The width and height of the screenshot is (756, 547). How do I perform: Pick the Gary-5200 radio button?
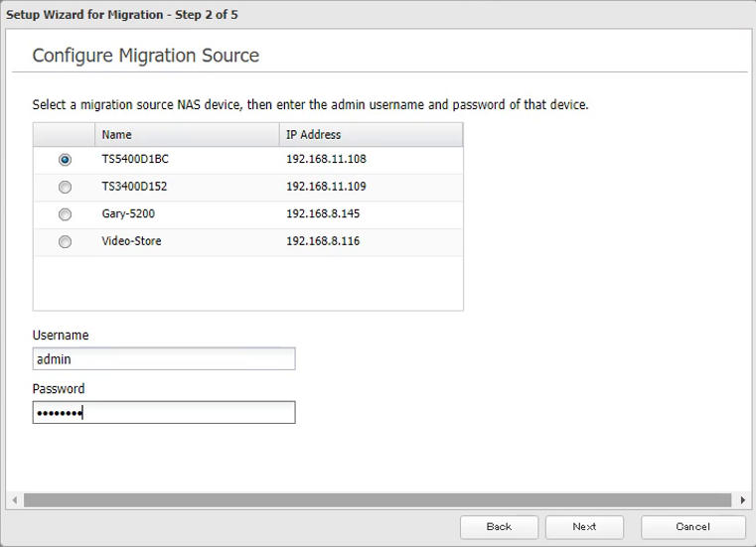(65, 214)
